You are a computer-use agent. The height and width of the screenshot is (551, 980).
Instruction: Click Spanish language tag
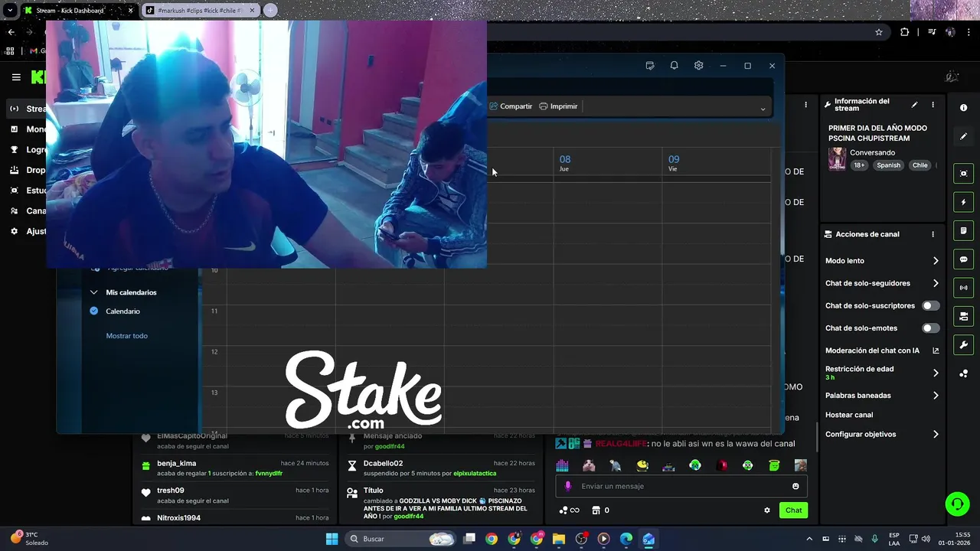889,165
